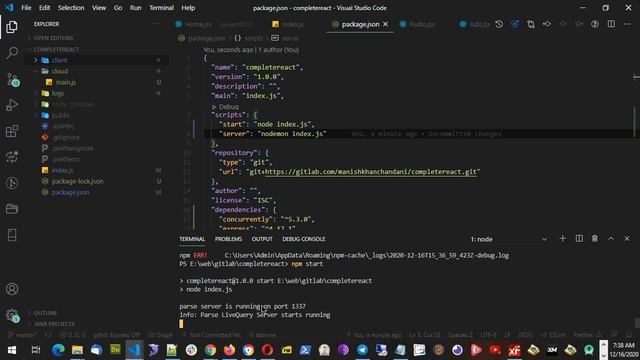Switch to the Problems panel tab
The height and width of the screenshot is (360, 640).
(x=228, y=239)
